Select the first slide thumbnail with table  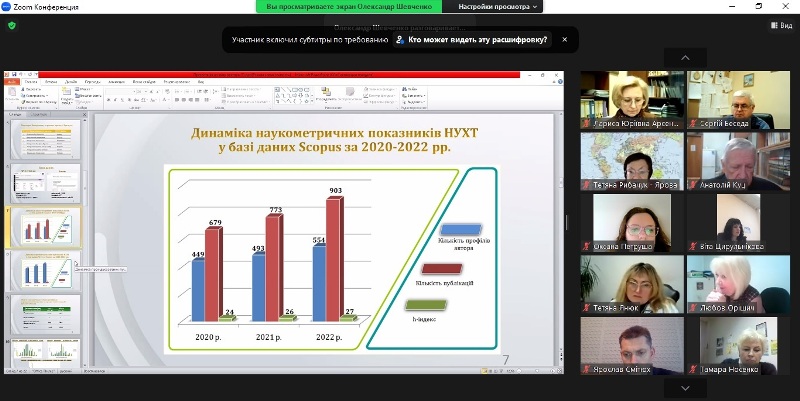pos(46,138)
